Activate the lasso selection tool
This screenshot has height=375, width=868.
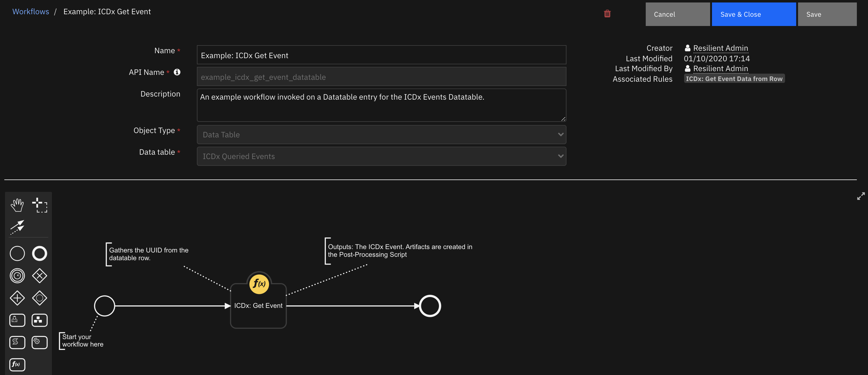click(x=39, y=205)
